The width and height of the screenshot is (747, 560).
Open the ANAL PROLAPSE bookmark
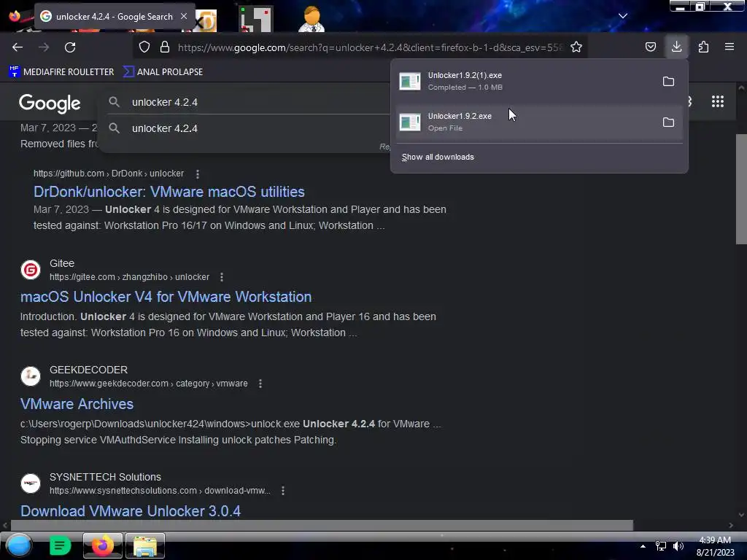[x=163, y=72]
